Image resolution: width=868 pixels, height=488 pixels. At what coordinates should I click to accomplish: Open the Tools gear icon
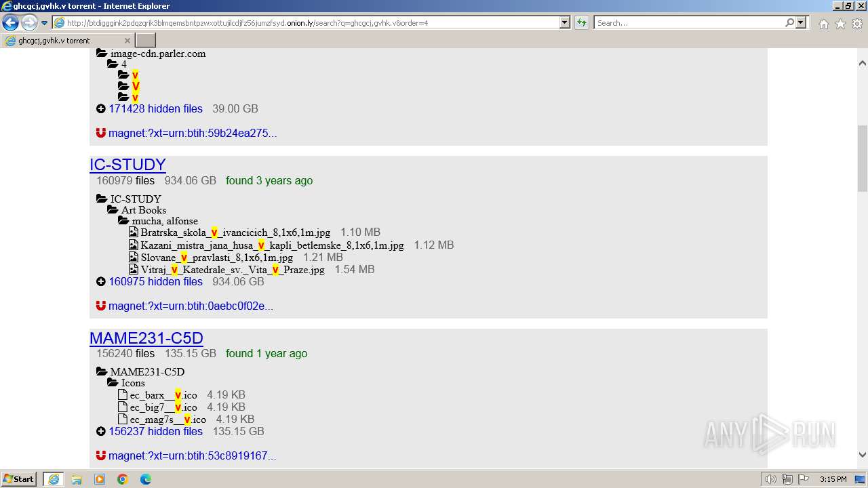856,24
